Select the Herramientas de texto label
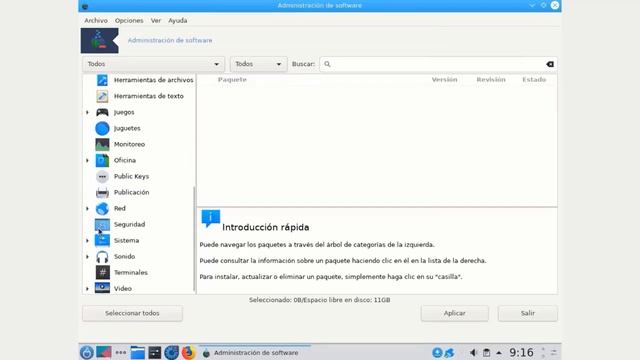The image size is (640, 360). coord(149,96)
